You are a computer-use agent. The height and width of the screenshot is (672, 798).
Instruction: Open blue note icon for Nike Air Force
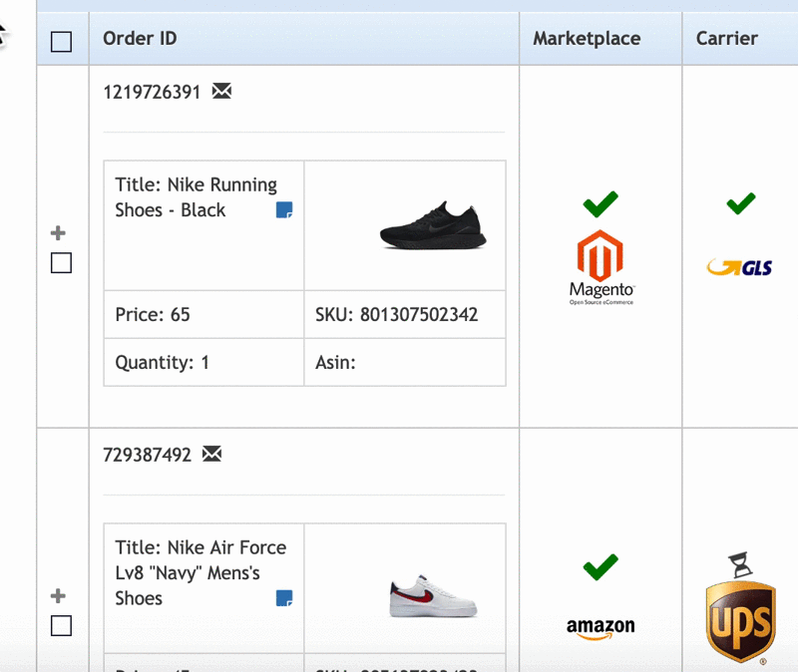coord(284,598)
